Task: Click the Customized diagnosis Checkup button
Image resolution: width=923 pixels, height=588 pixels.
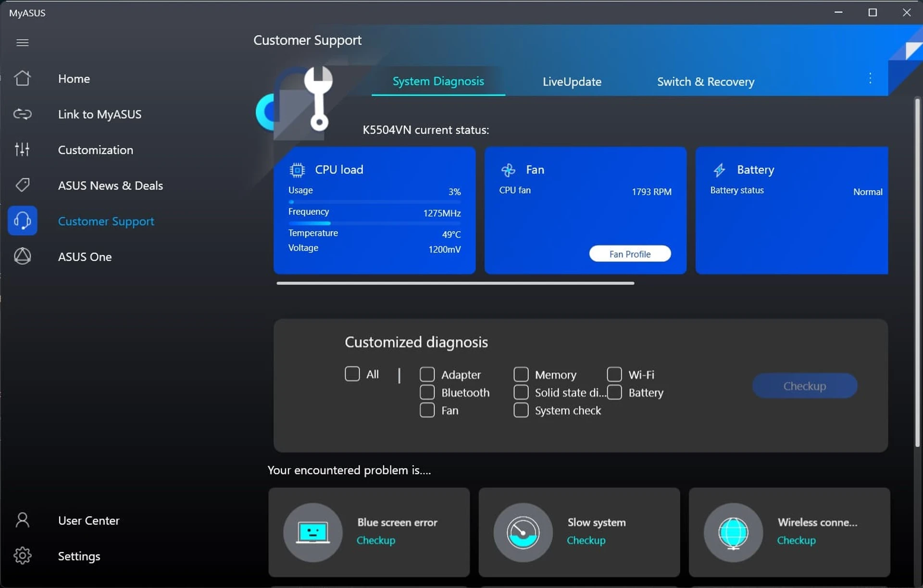Action: [x=804, y=386]
